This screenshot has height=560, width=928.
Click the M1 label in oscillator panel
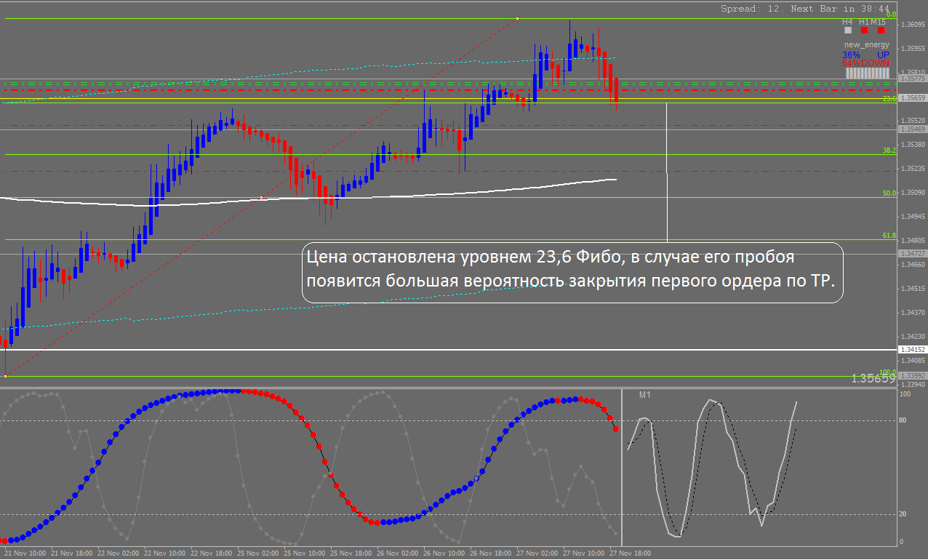[x=644, y=395]
